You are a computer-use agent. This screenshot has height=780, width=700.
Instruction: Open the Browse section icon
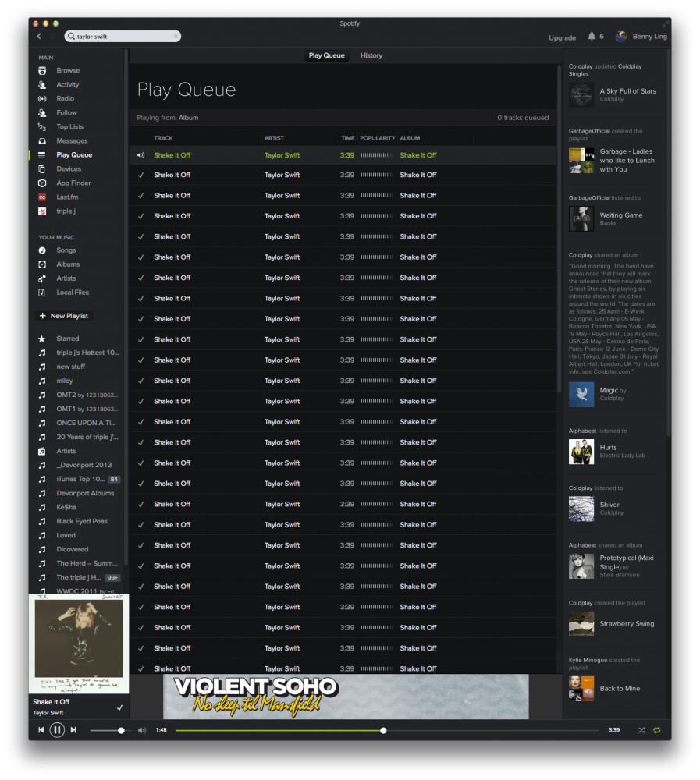point(42,71)
